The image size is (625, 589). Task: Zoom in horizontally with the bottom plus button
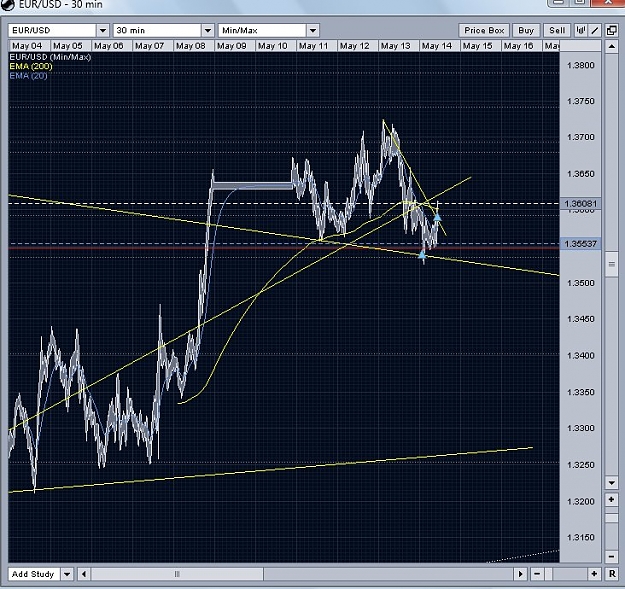tap(594, 574)
